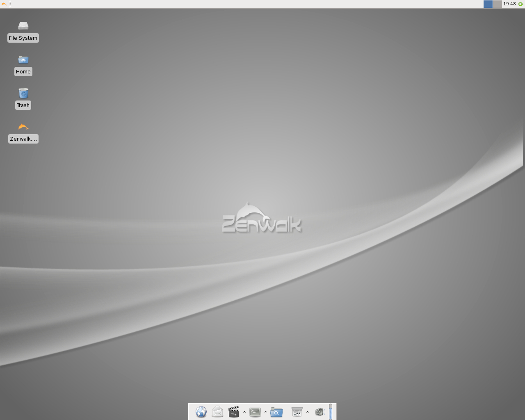Viewport: 525px width, 420px height.
Task: Click the green logout action button
Action: click(x=521, y=4)
